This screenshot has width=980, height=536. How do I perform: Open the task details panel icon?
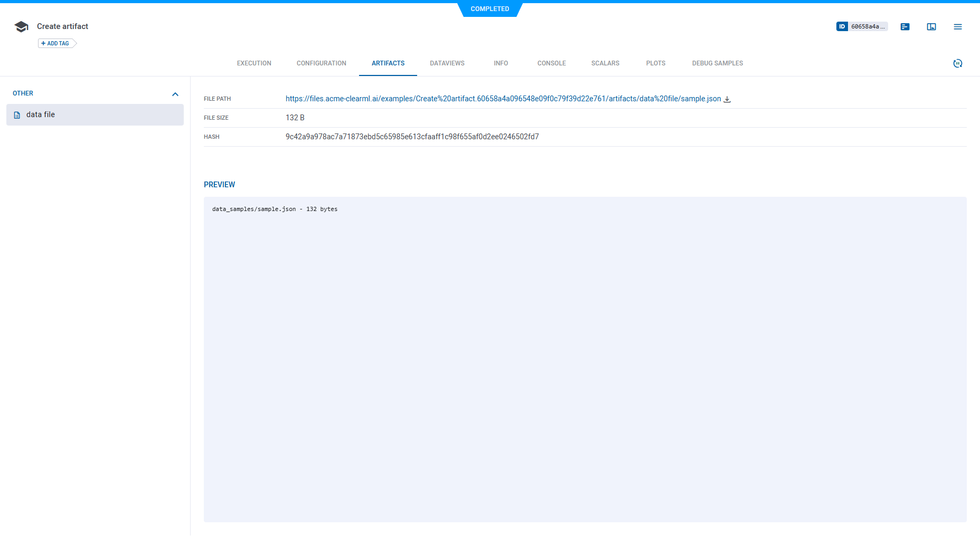point(905,26)
